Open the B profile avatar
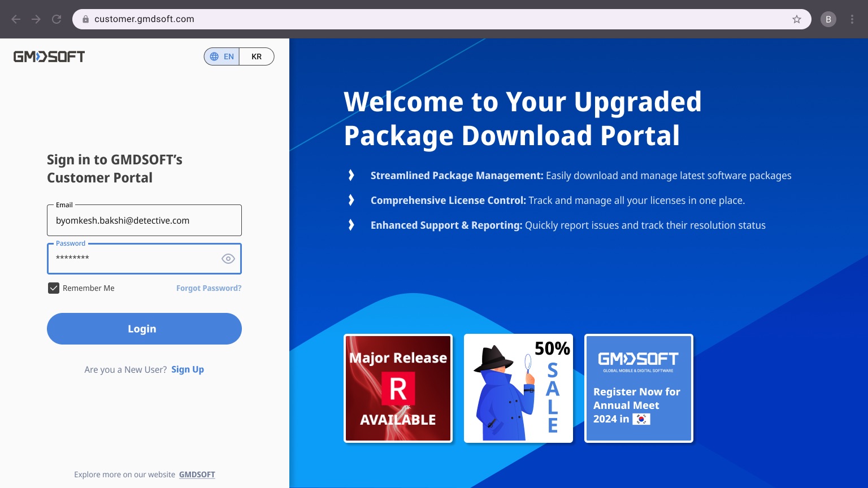 click(828, 19)
